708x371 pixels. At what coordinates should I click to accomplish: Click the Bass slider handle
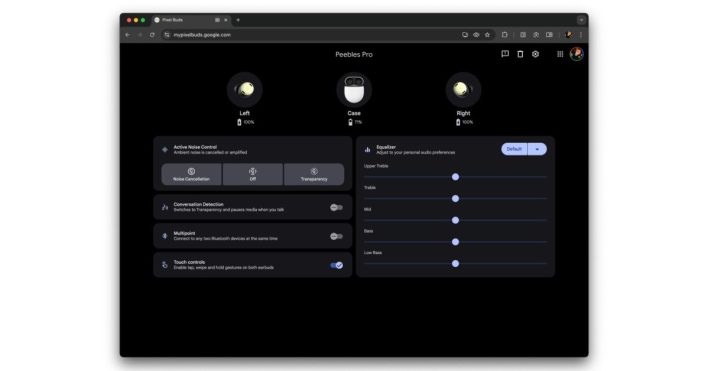click(456, 242)
